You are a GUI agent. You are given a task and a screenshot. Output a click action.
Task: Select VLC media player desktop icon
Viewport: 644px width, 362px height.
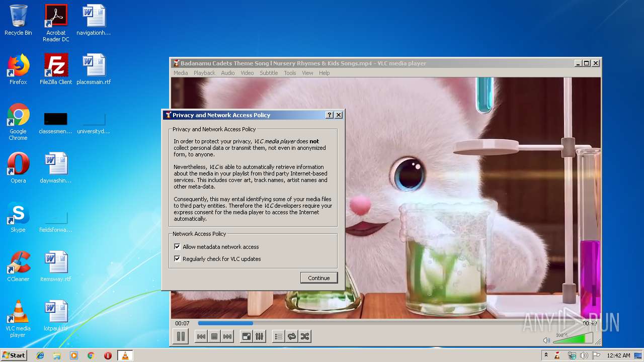click(18, 319)
